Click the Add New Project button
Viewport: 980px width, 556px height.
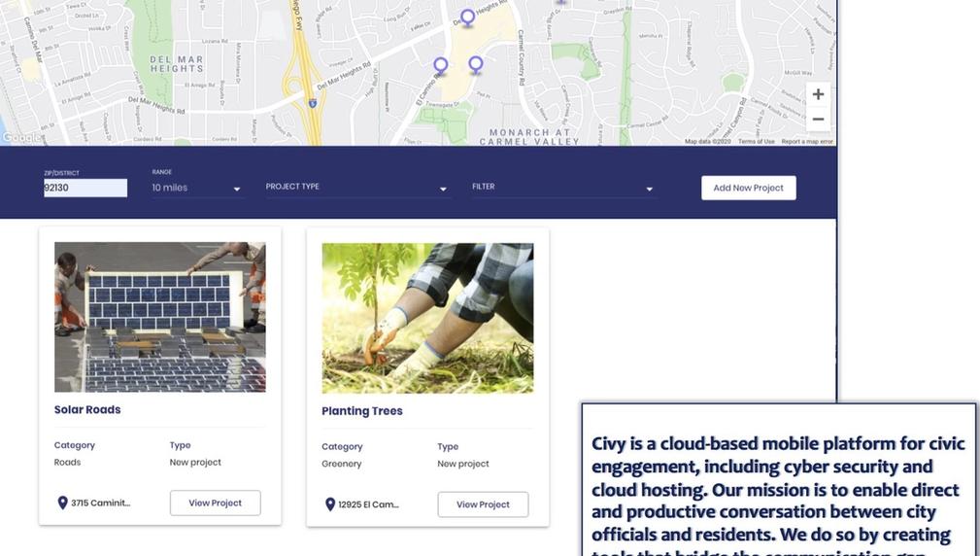(748, 188)
